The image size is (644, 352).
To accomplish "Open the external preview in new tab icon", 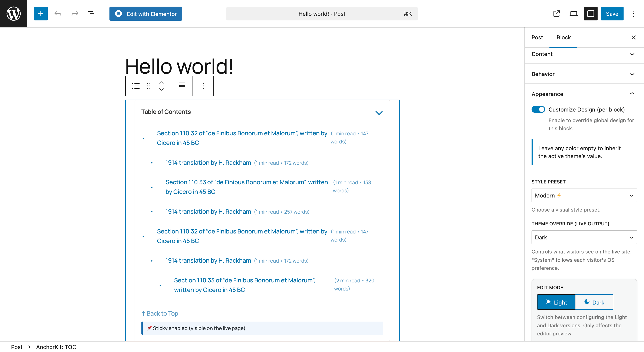I will tap(556, 13).
